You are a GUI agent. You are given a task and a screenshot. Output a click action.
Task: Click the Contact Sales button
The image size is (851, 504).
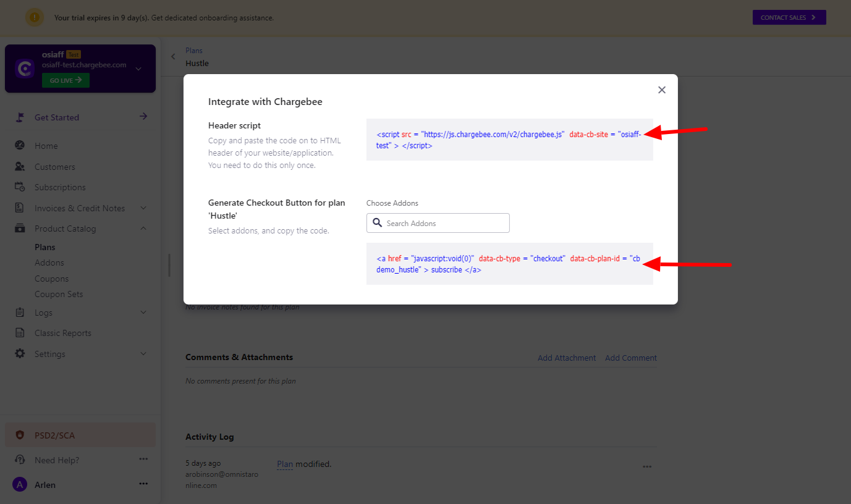tap(789, 17)
